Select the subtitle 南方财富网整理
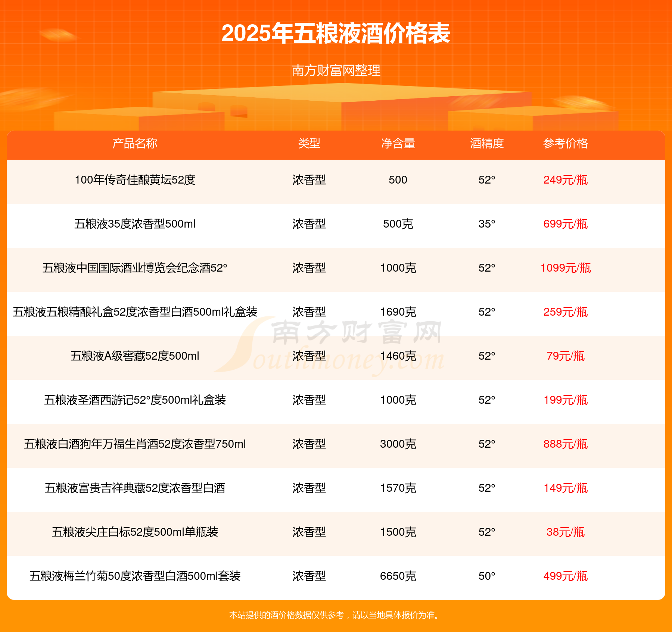 pyautogui.click(x=336, y=70)
